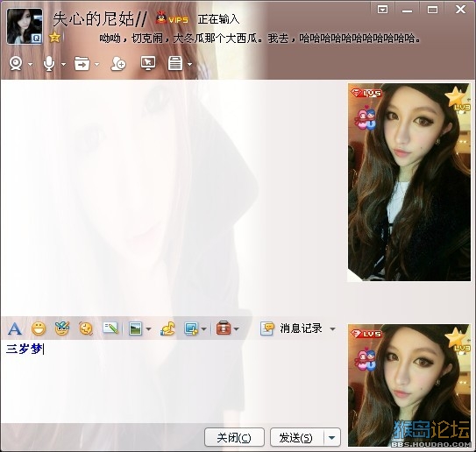The height and width of the screenshot is (452, 476).
Task: Click the contact avatar in the header
Action: point(25,26)
